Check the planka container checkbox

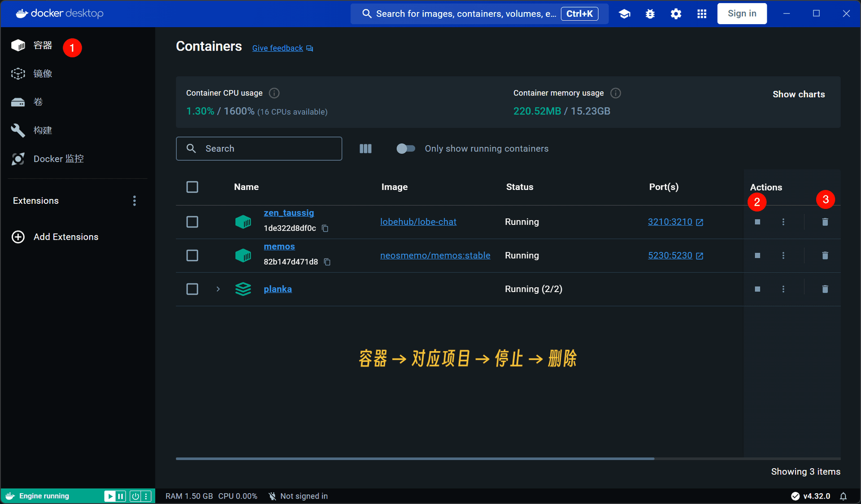(192, 289)
